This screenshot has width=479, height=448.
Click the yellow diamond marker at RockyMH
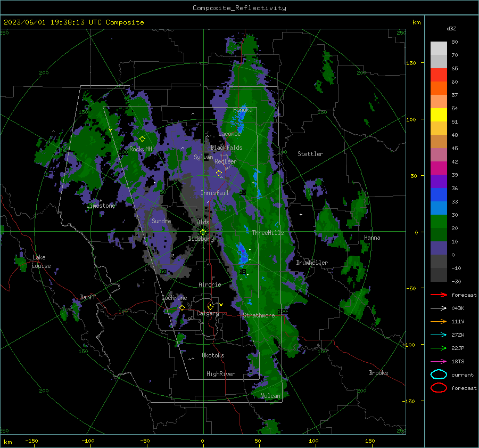(x=142, y=139)
